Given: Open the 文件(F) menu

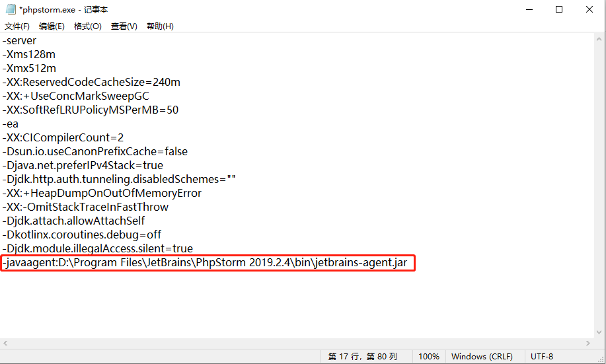Looking at the screenshot, I should pyautogui.click(x=17, y=26).
